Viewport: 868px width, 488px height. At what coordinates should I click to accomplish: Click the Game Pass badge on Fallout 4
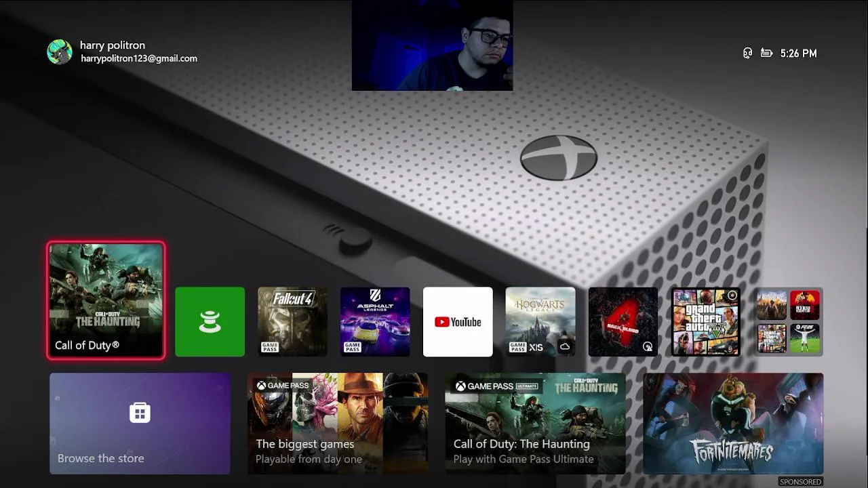point(270,347)
